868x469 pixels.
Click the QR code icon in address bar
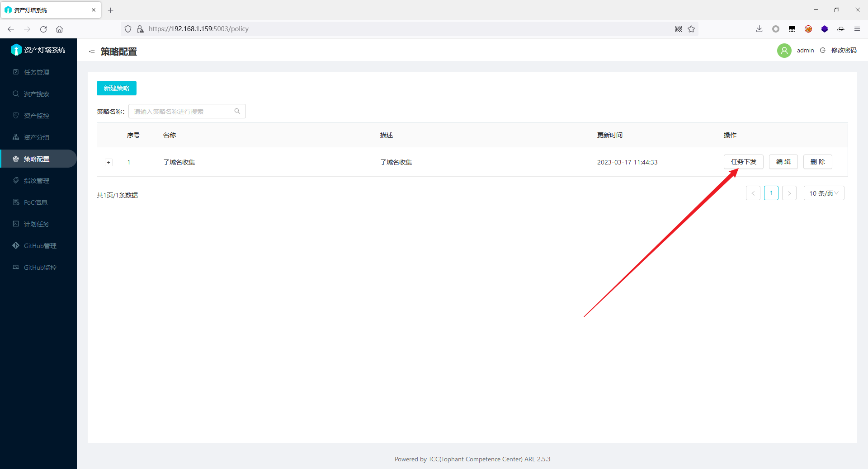679,29
